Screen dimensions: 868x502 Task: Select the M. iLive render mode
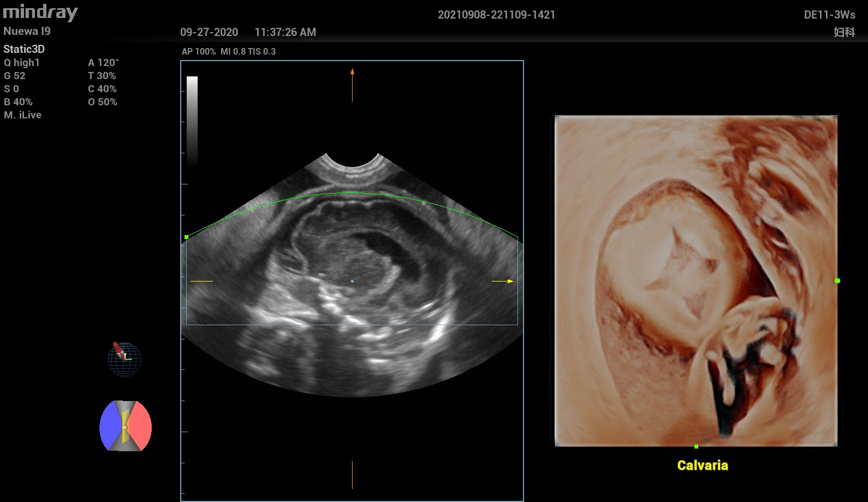point(22,115)
